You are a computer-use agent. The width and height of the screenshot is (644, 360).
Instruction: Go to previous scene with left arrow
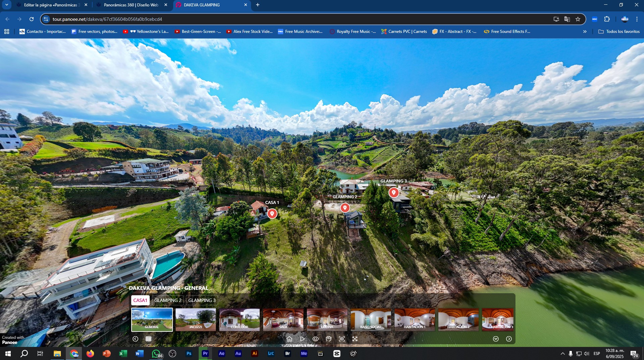[x=135, y=339]
